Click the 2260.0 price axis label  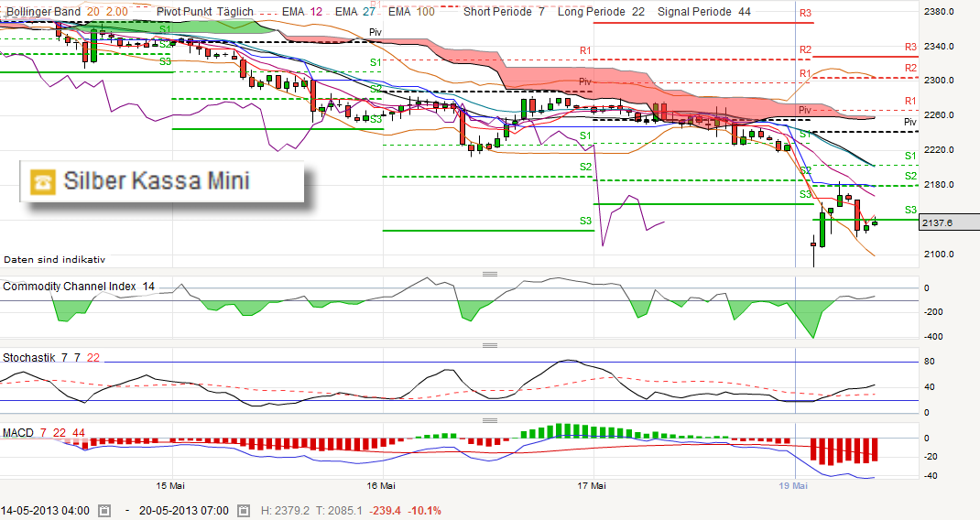pos(939,115)
